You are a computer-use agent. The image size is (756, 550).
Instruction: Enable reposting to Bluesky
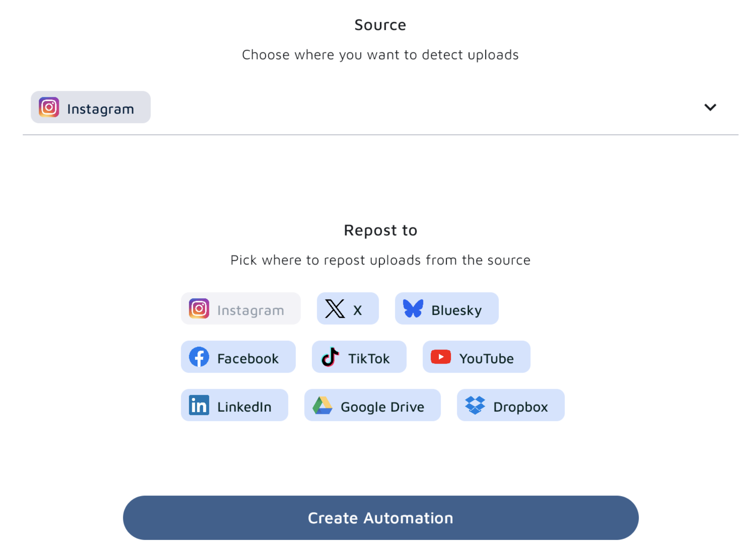(x=447, y=308)
